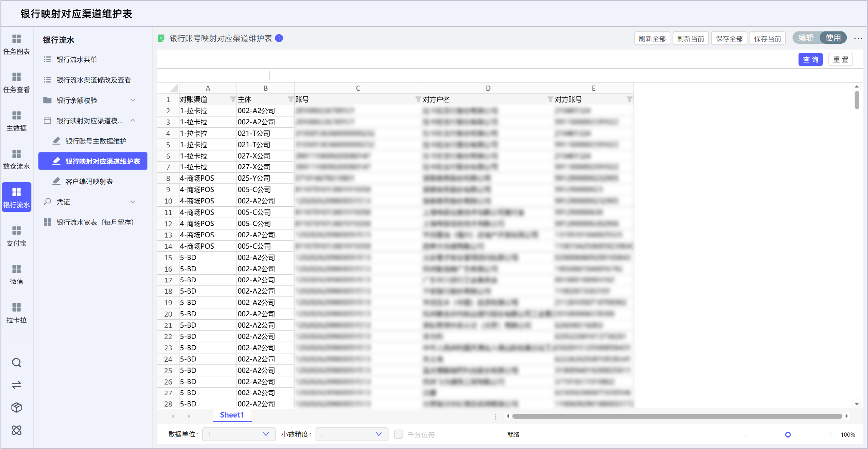868x449 pixels.
Task: Click filter icon on 对账渠道 column
Action: point(233,99)
